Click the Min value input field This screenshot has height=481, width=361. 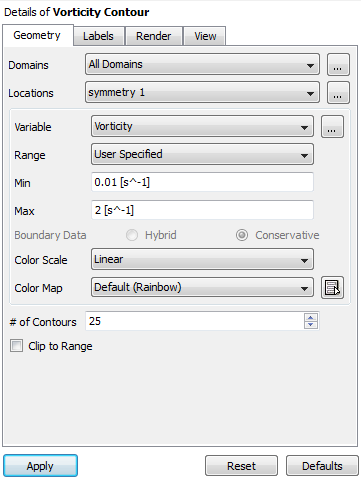click(x=202, y=182)
